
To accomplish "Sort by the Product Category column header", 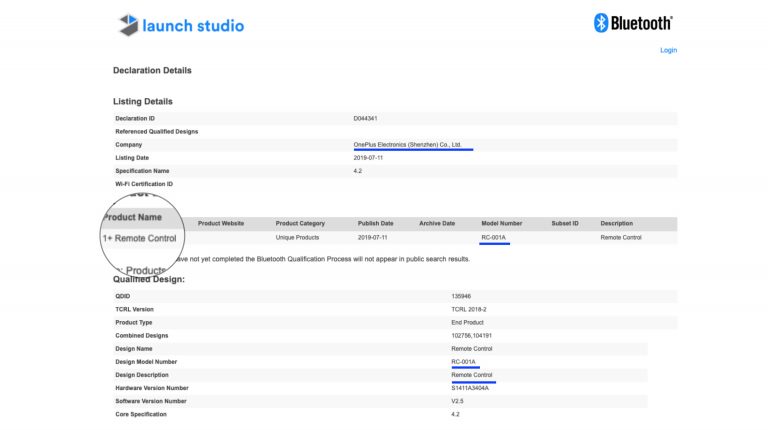I will coord(300,223).
